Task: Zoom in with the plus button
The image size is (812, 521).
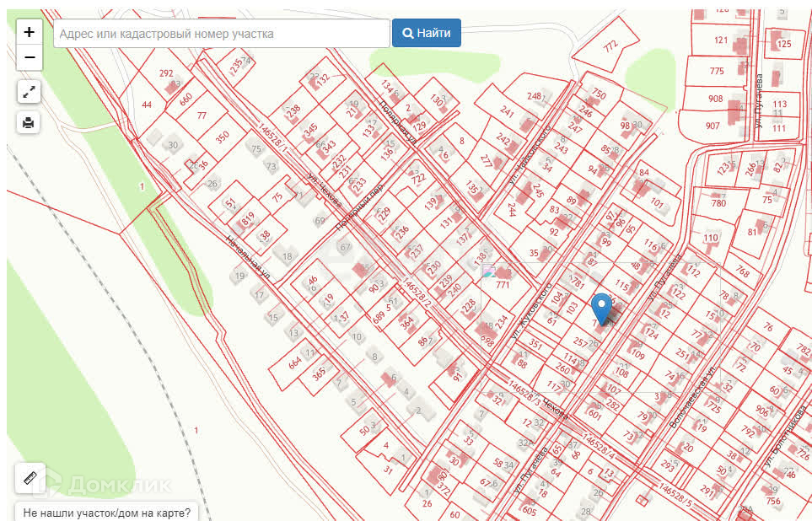Action: (x=30, y=32)
